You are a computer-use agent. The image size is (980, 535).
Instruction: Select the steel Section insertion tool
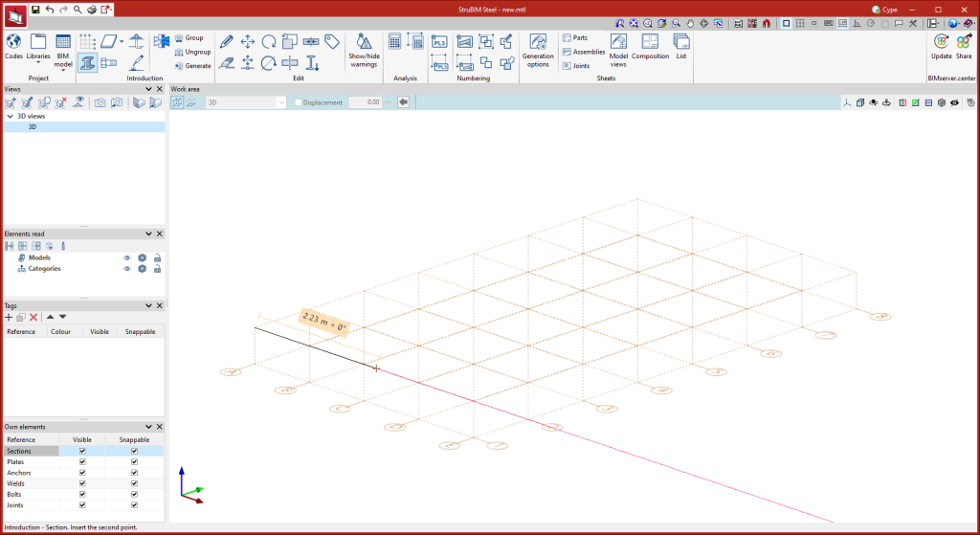click(x=87, y=63)
